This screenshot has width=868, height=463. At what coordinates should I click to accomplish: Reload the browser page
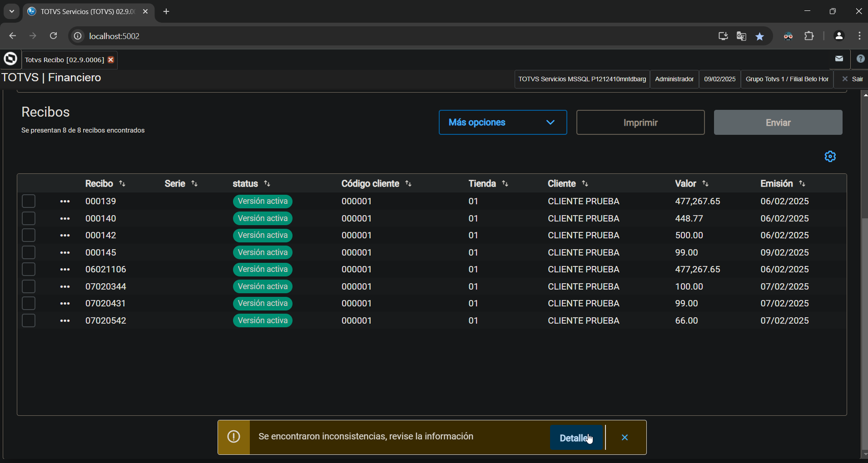54,36
